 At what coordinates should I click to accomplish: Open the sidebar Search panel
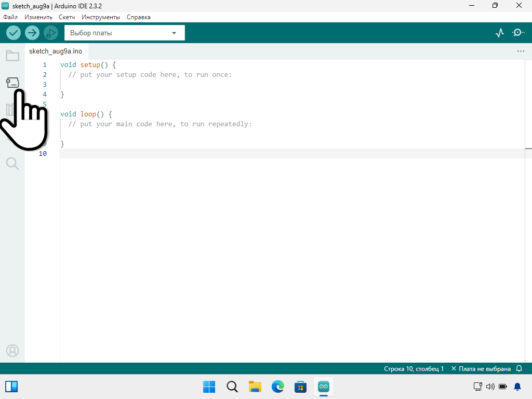(x=12, y=163)
